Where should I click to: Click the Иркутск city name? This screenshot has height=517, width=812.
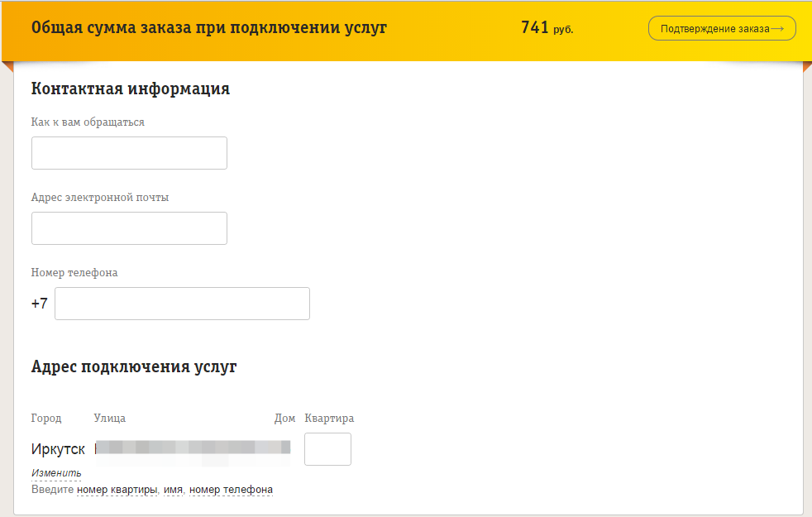pyautogui.click(x=58, y=449)
